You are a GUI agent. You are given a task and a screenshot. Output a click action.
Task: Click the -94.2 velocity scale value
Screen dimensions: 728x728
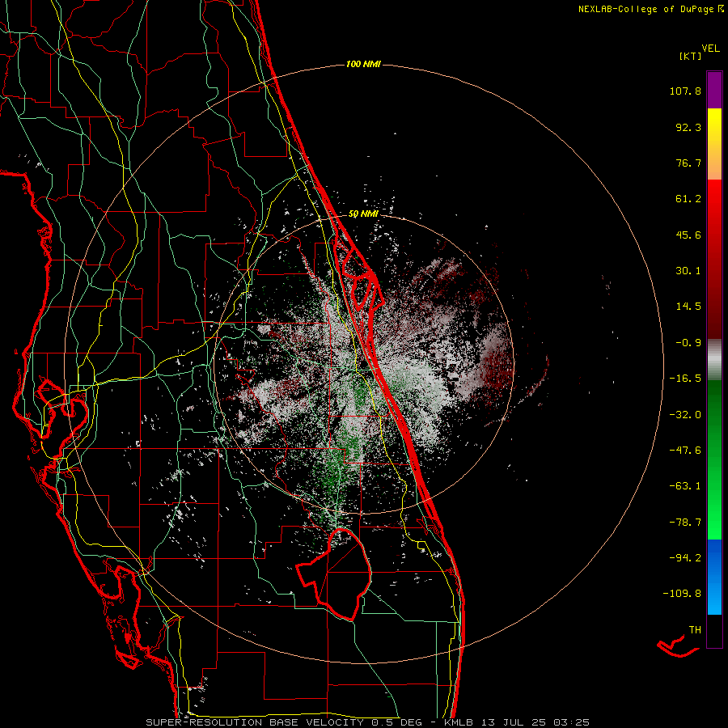click(x=685, y=558)
